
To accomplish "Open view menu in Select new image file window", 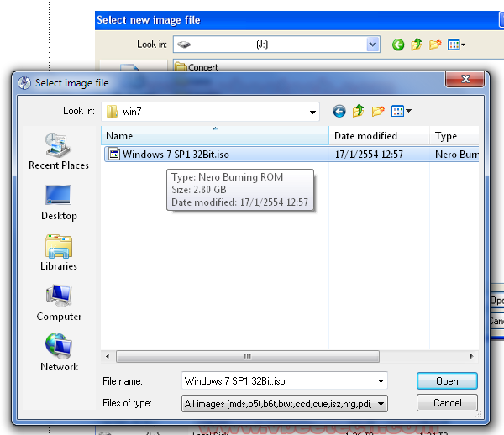I will (456, 45).
